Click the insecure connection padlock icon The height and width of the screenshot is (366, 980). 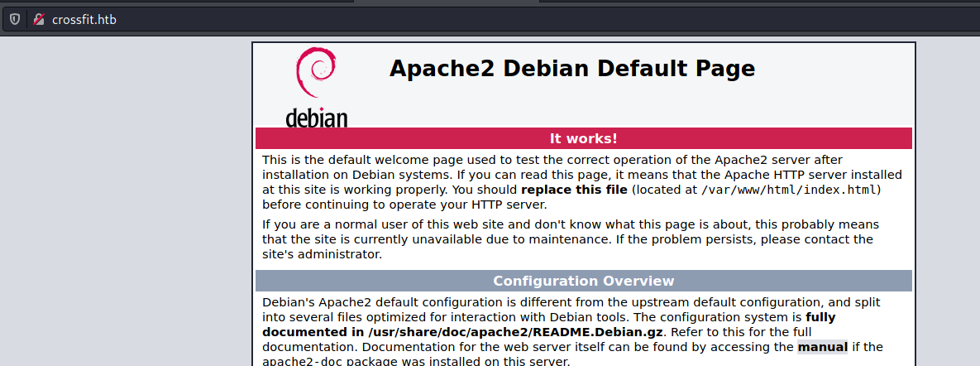click(x=39, y=19)
